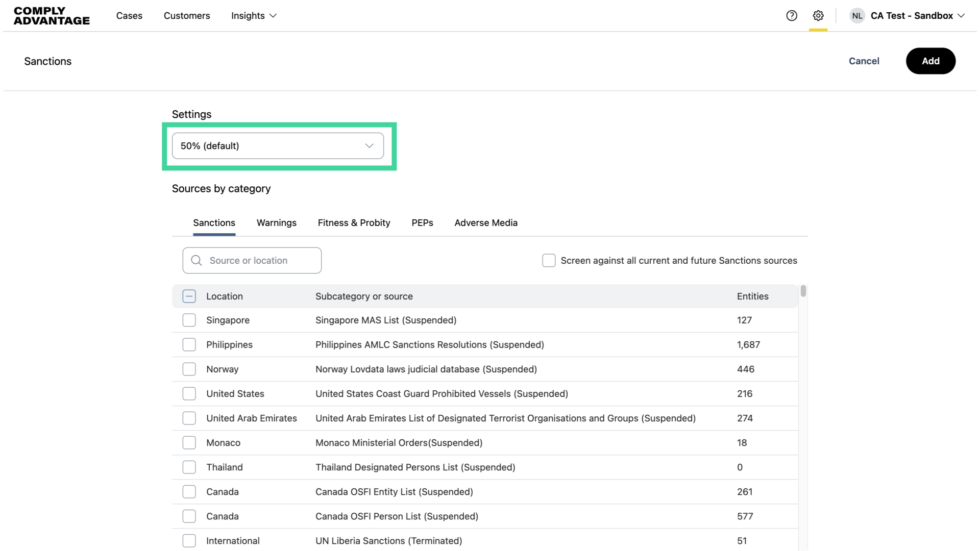Screen dimensions: 980x551
Task: Click the search magnifier icon
Action: click(x=197, y=261)
